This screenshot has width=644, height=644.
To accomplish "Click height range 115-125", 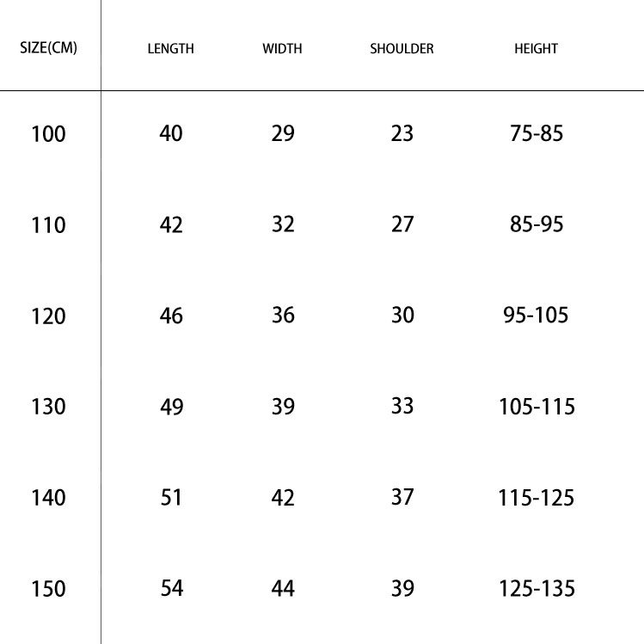I will (536, 498).
